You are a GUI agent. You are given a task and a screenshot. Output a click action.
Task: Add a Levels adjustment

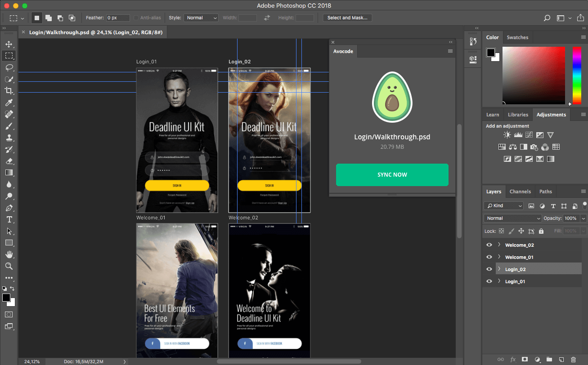tap(518, 135)
